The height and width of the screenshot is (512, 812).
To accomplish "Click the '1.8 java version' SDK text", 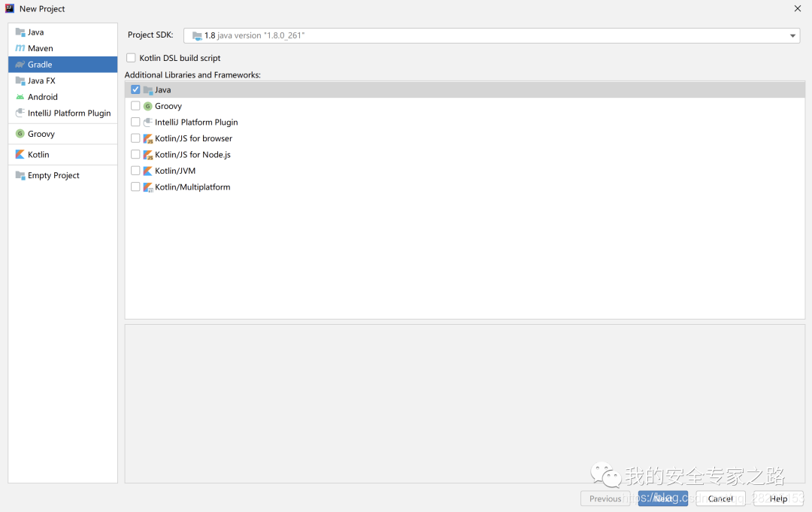I will point(254,36).
